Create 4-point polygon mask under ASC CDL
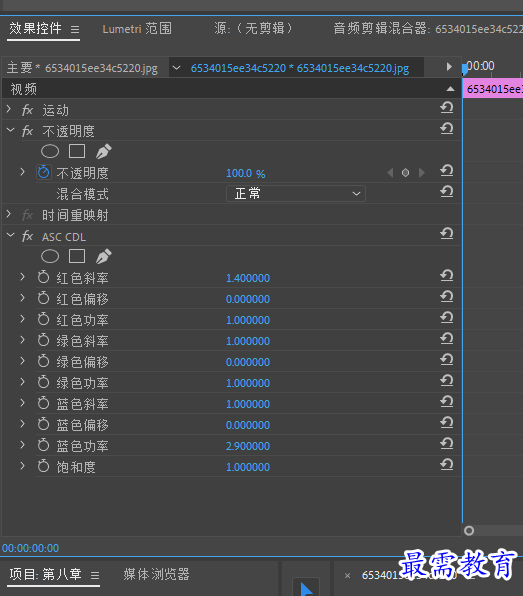The width and height of the screenshot is (523, 596). coord(77,256)
